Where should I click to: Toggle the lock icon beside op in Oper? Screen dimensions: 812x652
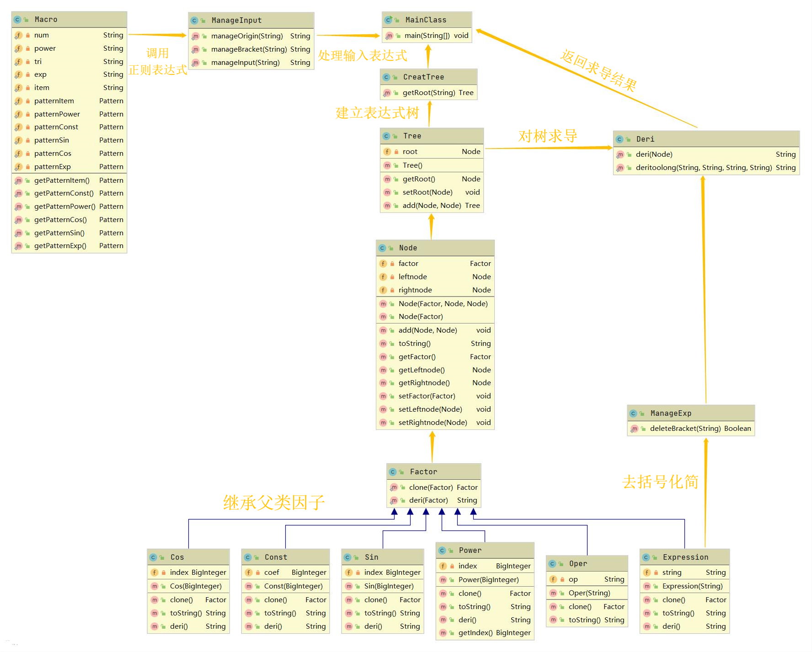[561, 579]
